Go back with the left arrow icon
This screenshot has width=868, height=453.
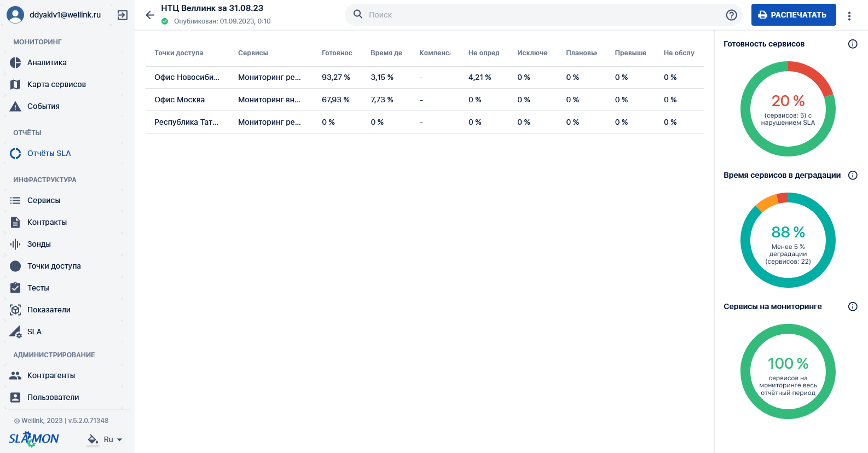(x=150, y=15)
